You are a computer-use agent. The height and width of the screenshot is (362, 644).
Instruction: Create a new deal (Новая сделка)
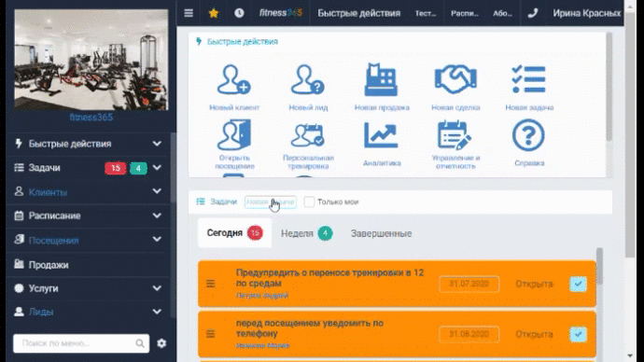(455, 87)
